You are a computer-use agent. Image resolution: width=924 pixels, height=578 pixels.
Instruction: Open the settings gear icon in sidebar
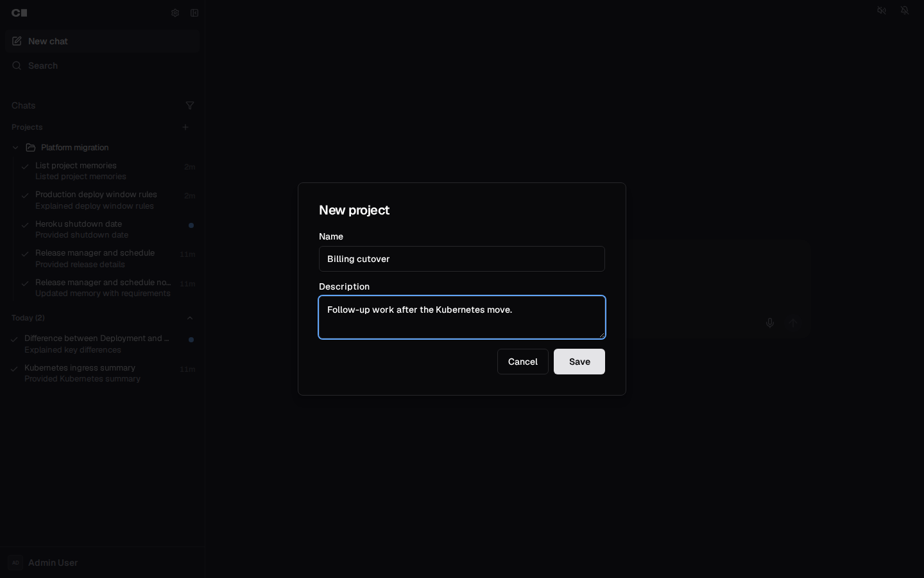175,13
